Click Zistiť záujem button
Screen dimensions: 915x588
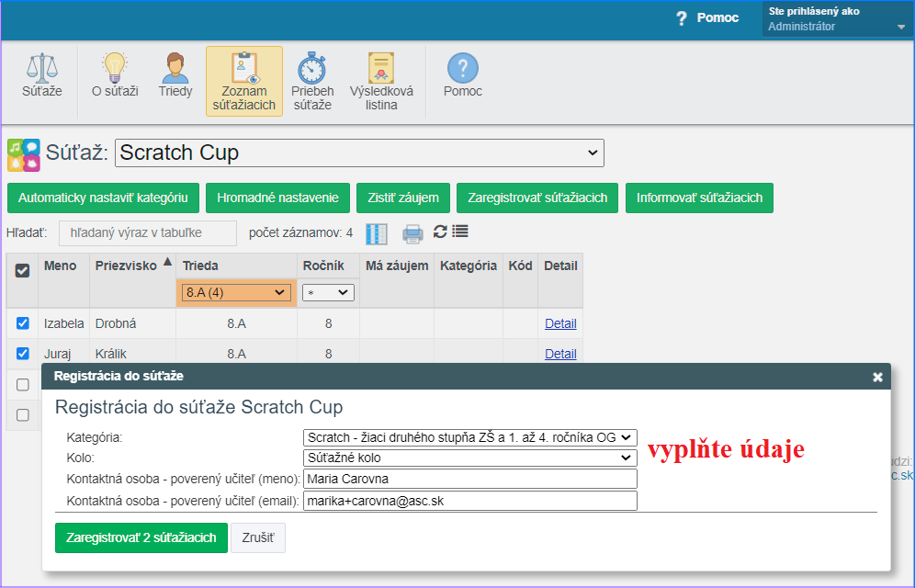click(402, 198)
